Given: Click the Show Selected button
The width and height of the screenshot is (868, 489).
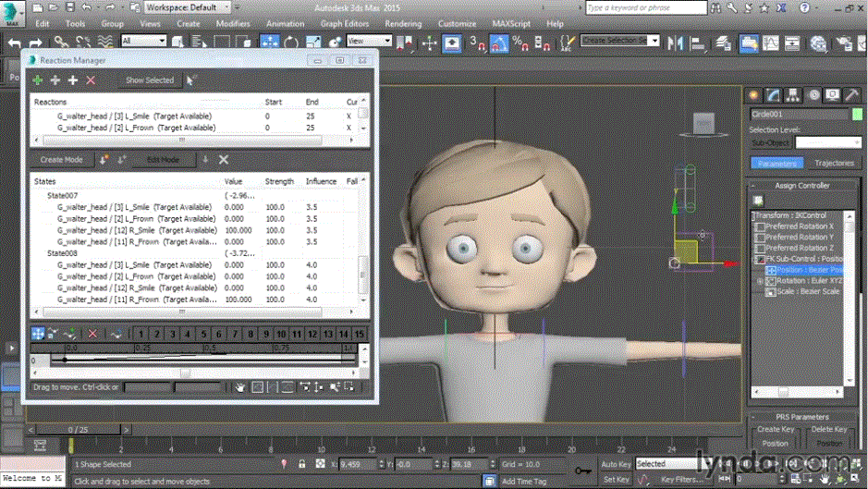Looking at the screenshot, I should click(x=150, y=80).
